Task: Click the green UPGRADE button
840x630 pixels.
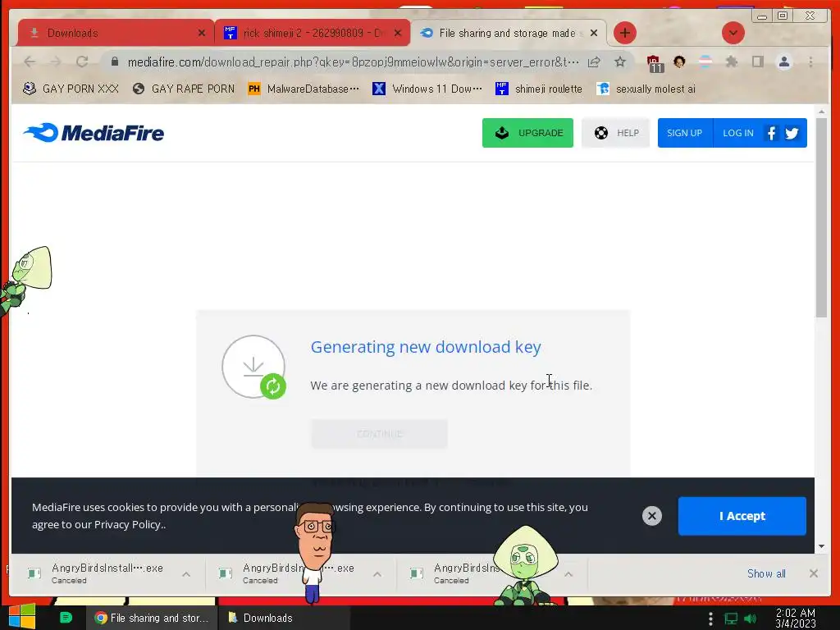Action: coord(527,133)
